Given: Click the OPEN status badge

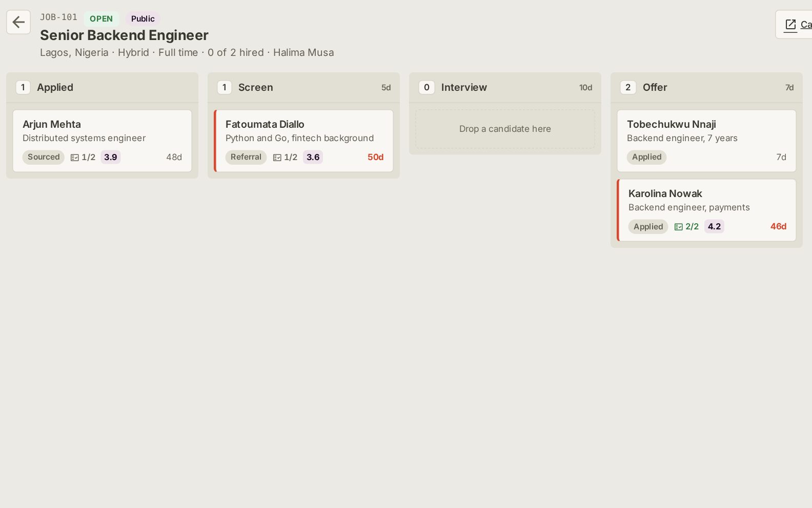Looking at the screenshot, I should [101, 19].
